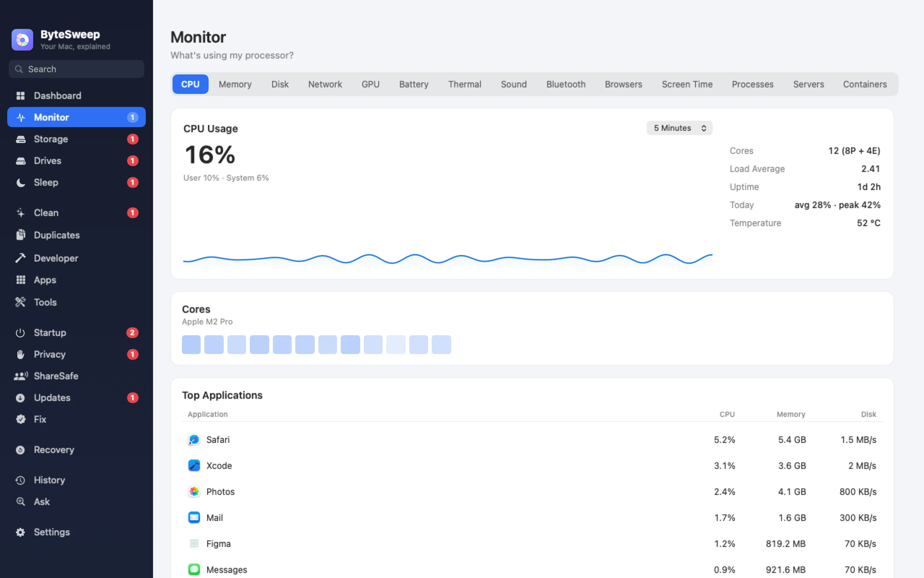Image resolution: width=924 pixels, height=578 pixels.
Task: Select the Photos row in Top Applications
Action: (532, 492)
